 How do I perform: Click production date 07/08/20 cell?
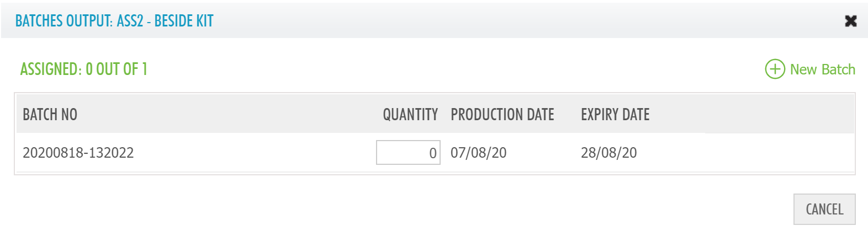[478, 153]
